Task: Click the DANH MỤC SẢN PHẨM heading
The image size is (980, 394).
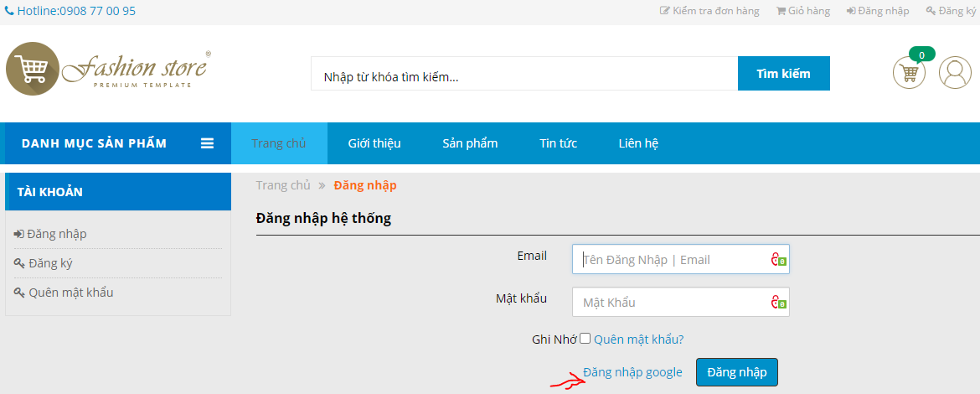Action: click(95, 143)
